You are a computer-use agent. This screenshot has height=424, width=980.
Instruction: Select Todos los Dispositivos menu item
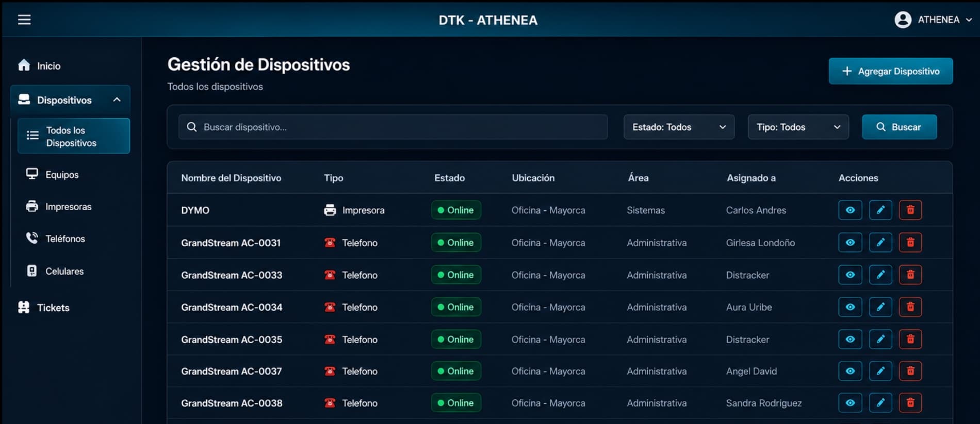coord(74,136)
